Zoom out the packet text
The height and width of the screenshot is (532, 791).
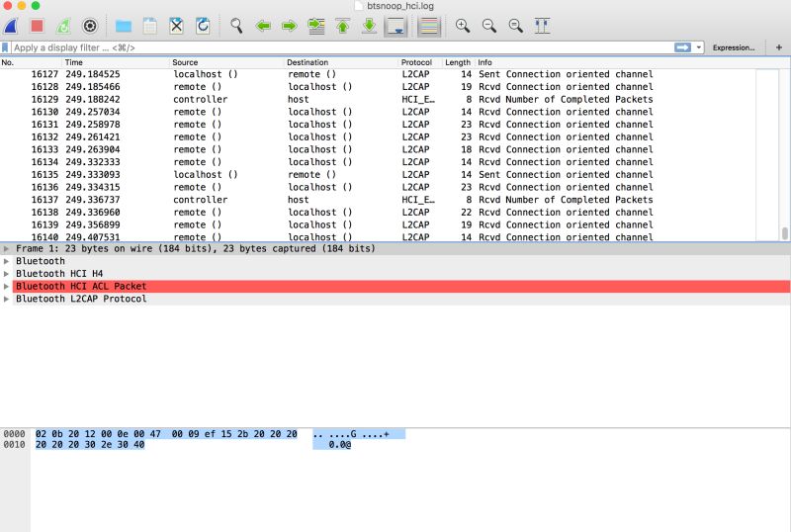(x=488, y=26)
